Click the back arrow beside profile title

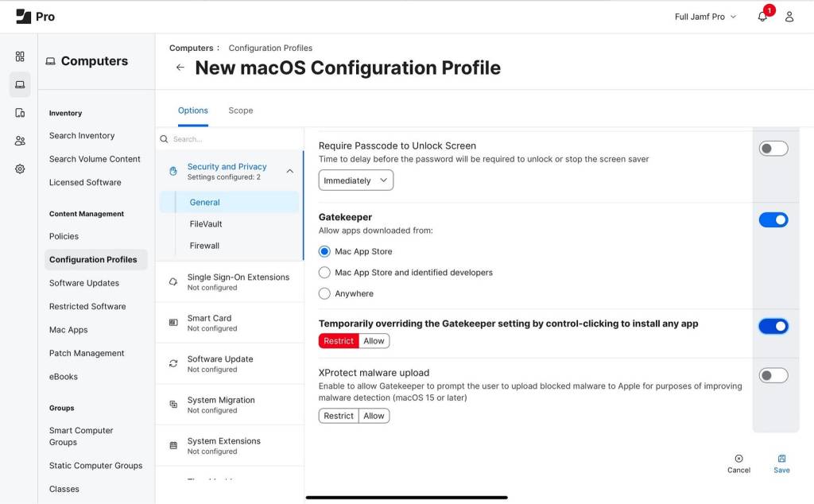tap(180, 68)
